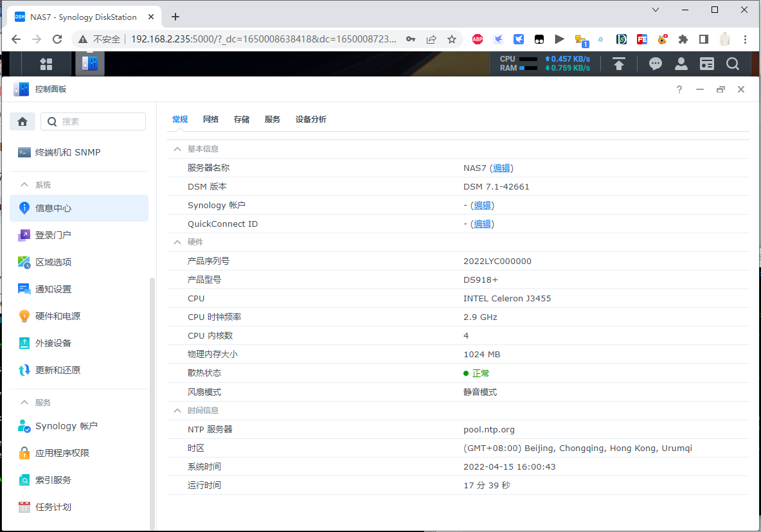The height and width of the screenshot is (532, 761).
Task: Open Synology 帐户 in the sidebar
Action: 79,426
